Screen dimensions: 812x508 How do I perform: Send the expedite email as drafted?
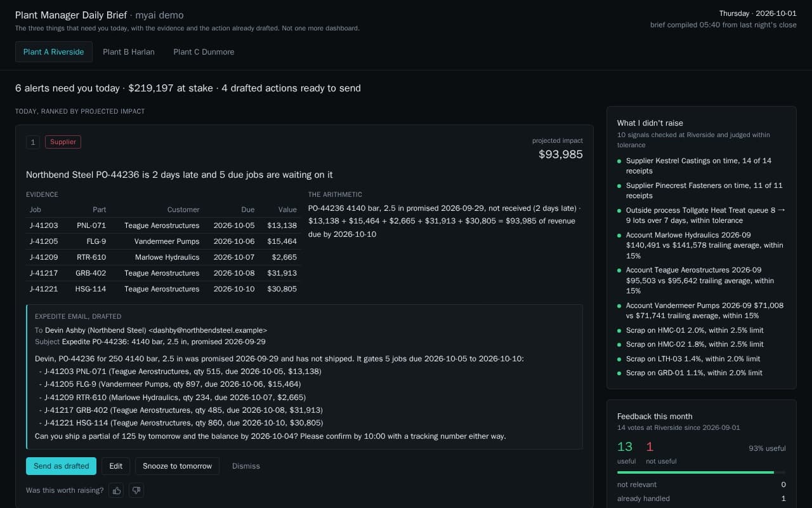click(x=61, y=466)
